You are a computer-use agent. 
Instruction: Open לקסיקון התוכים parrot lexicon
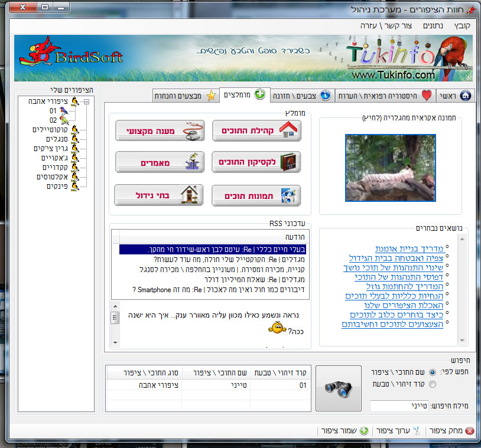tap(256, 162)
